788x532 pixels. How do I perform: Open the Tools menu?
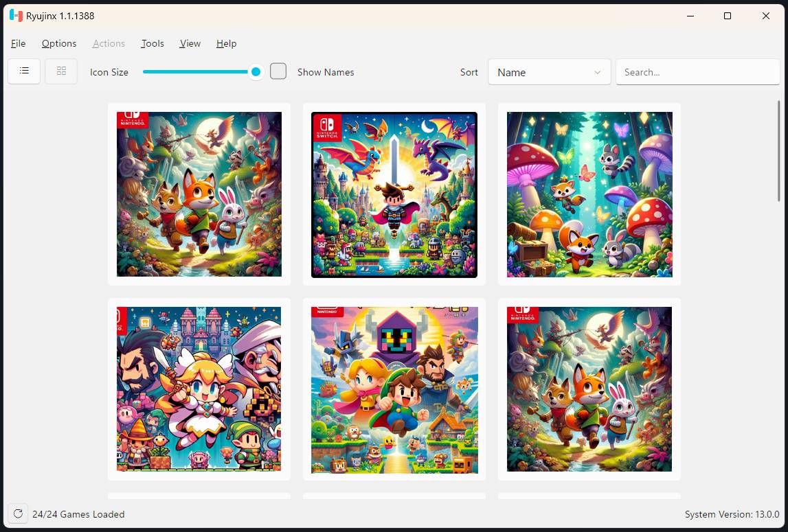pos(153,43)
